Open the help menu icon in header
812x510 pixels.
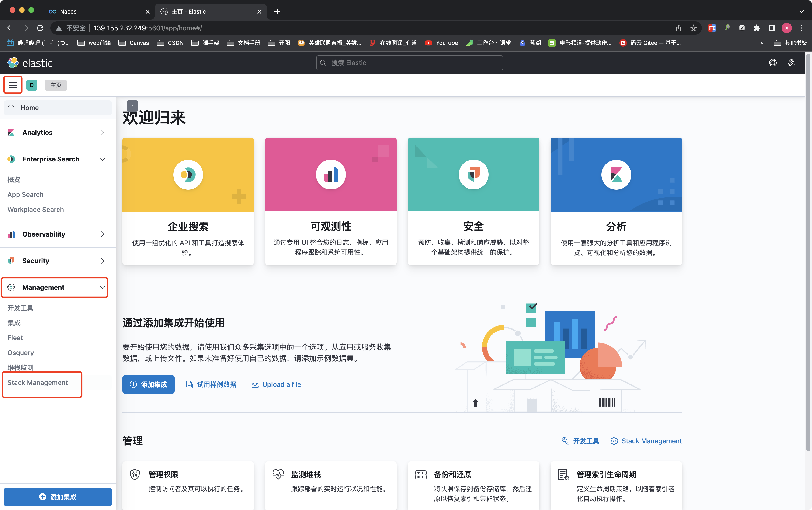coord(773,63)
